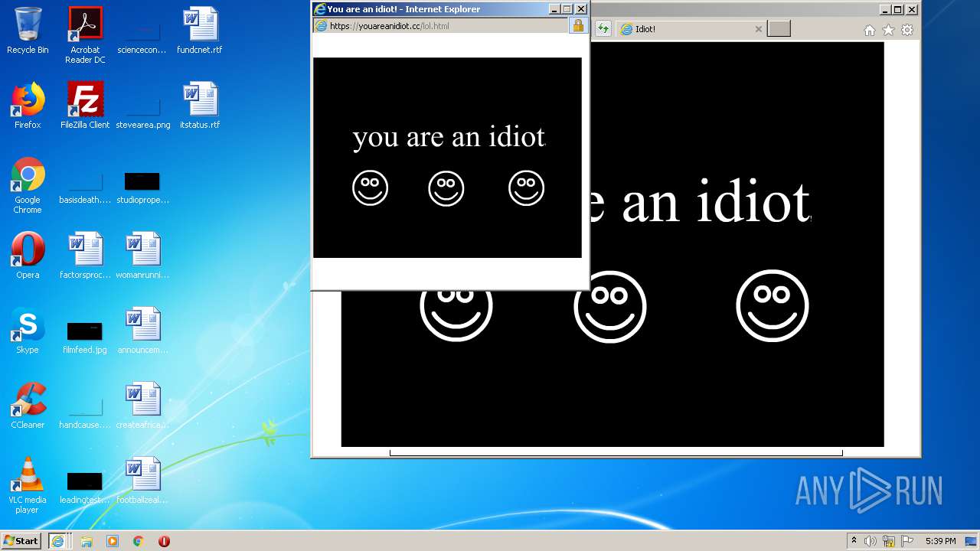This screenshot has height=551, width=980.
Task: Click the popup's "you are an idiot" text
Action: coord(449,137)
